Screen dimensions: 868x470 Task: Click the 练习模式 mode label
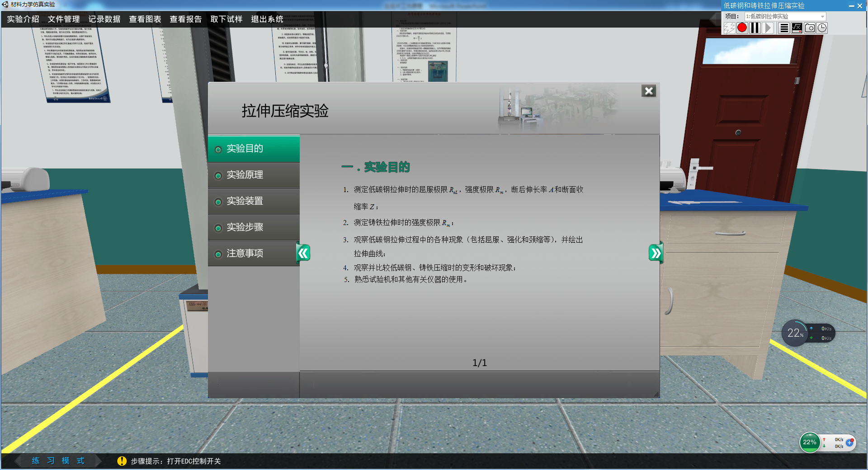tap(58, 461)
